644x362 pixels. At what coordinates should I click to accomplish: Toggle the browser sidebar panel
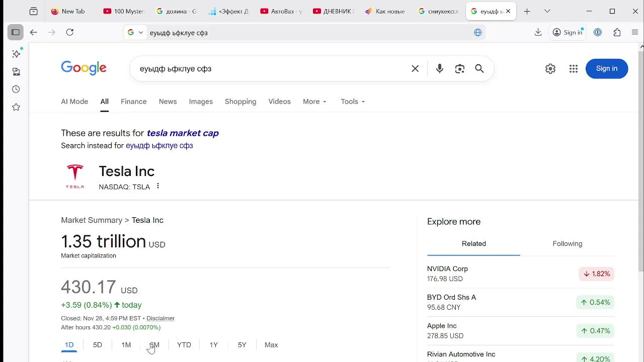coord(16,32)
